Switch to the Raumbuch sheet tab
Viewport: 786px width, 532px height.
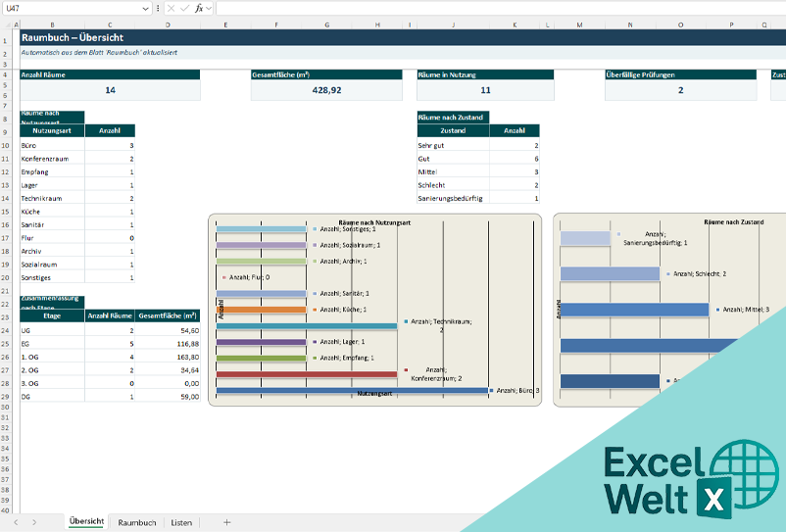[137, 522]
